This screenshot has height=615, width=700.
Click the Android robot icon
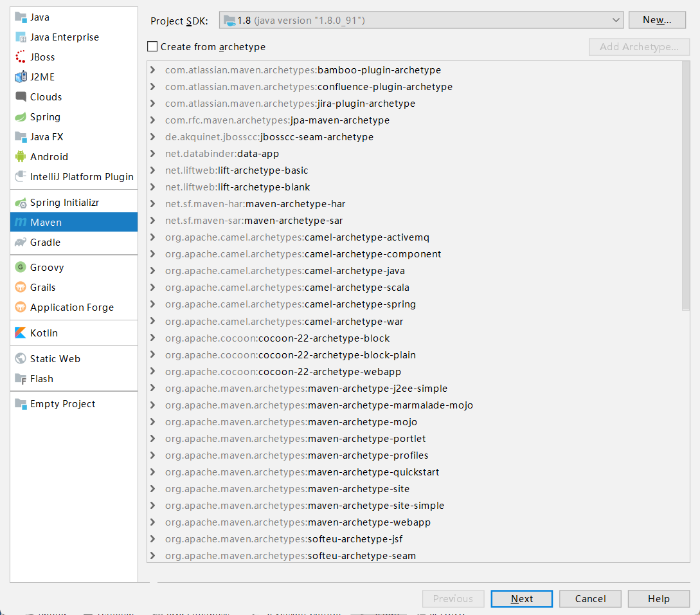21,157
